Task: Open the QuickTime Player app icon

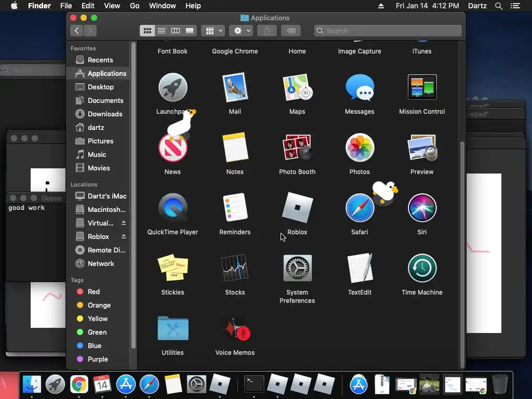Action: (172, 208)
